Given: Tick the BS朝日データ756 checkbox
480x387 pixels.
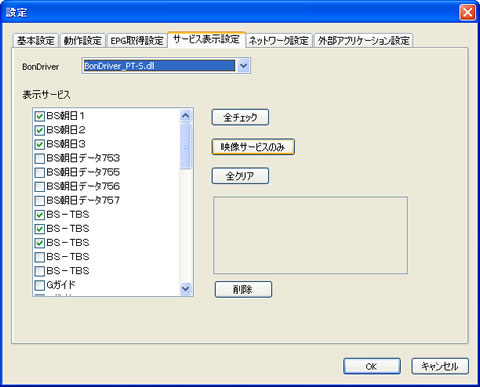Looking at the screenshot, I should pyautogui.click(x=40, y=186).
